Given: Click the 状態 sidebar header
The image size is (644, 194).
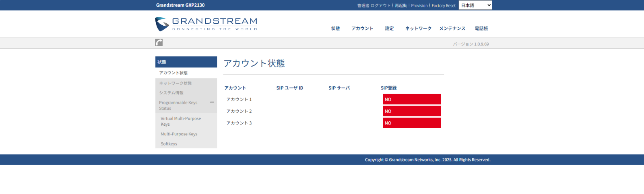Looking at the screenshot, I should pos(186,62).
